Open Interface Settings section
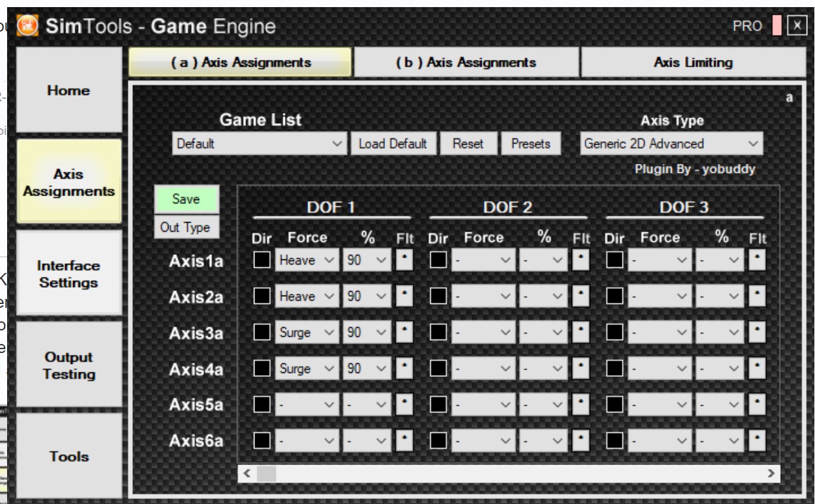Screen dimensions: 815x504 point(68,274)
